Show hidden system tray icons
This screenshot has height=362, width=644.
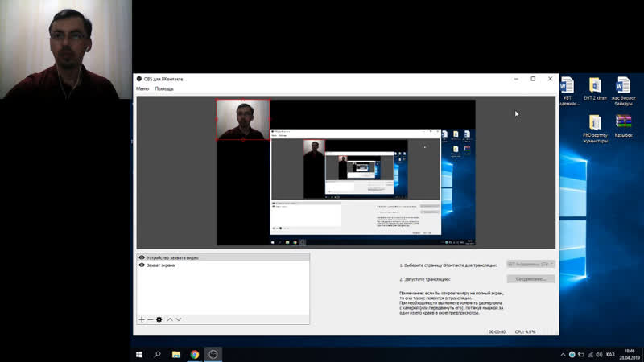click(563, 354)
